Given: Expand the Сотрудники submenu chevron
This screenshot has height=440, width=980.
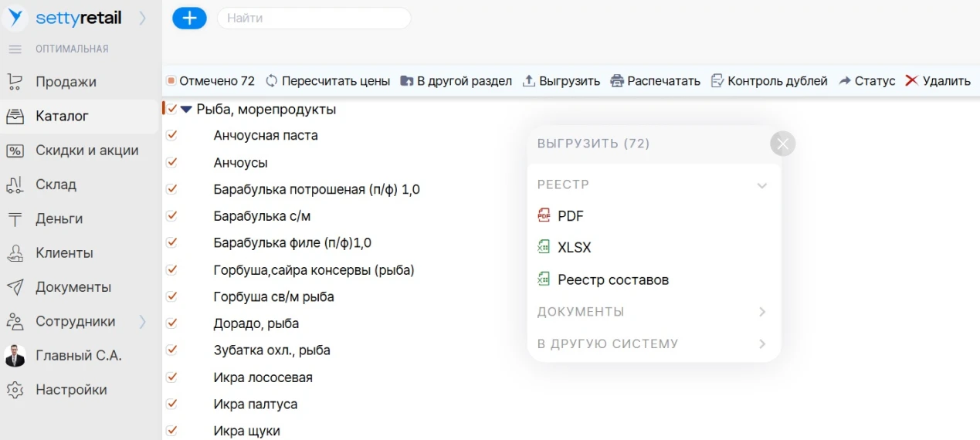Looking at the screenshot, I should tap(143, 322).
